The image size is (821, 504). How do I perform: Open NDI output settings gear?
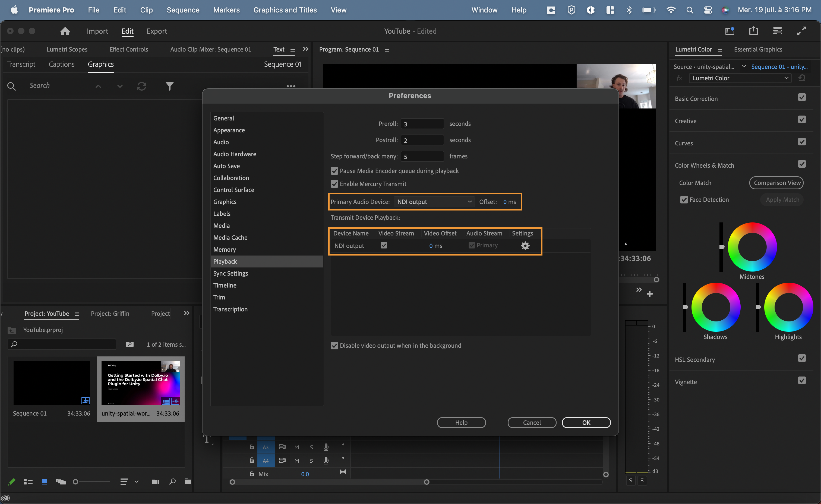coord(525,246)
